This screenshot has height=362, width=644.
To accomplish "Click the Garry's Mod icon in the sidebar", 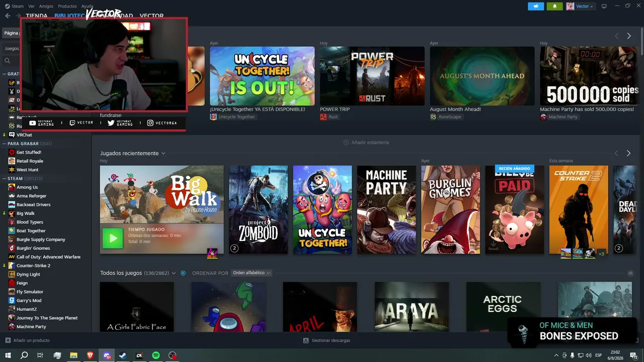I will [x=12, y=300].
